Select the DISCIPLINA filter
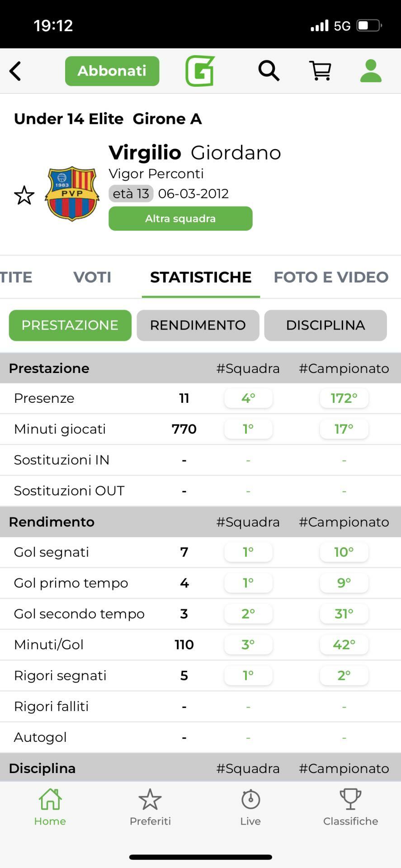The image size is (401, 868). [326, 325]
